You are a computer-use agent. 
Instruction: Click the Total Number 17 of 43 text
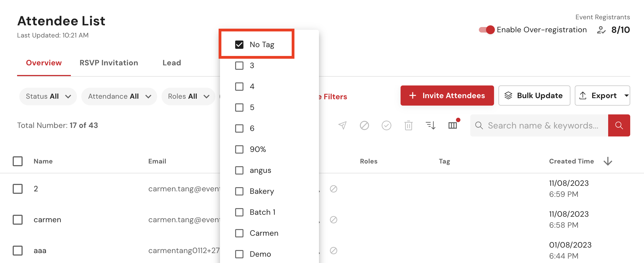57,125
